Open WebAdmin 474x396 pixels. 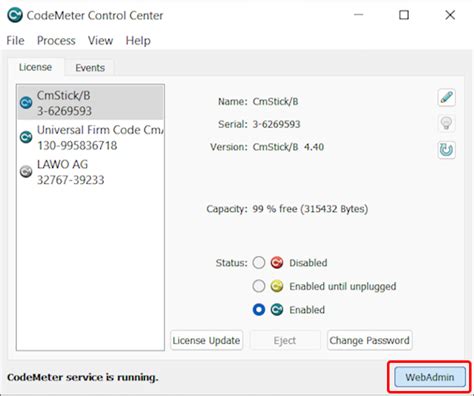click(430, 377)
